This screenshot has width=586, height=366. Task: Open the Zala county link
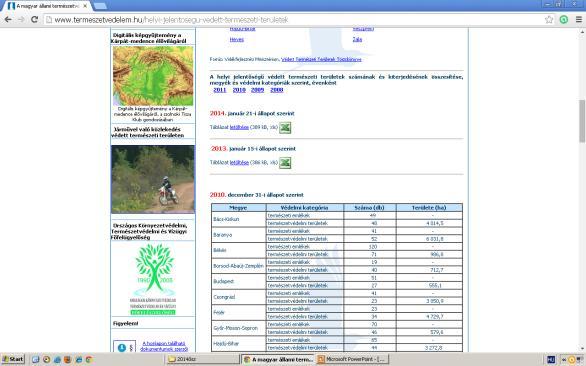(357, 39)
